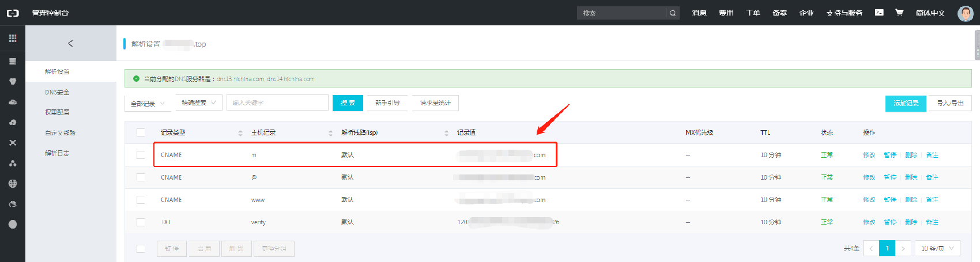Open the 精确搜索 search mode dropdown
The width and height of the screenshot is (980, 262).
(x=198, y=102)
